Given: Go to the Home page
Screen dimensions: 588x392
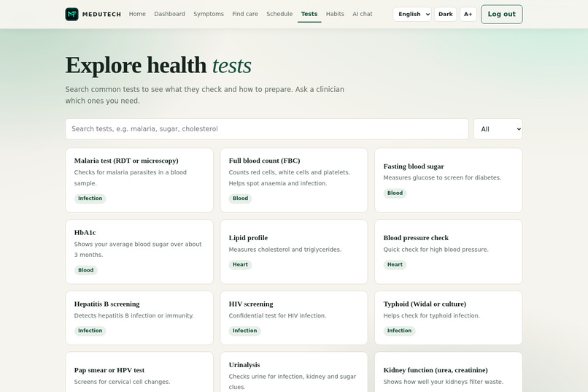Looking at the screenshot, I should tap(137, 14).
